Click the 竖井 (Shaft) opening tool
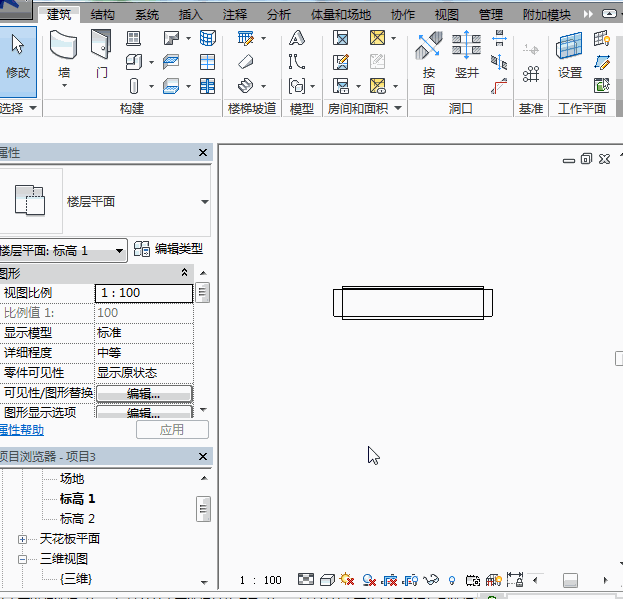 point(467,56)
